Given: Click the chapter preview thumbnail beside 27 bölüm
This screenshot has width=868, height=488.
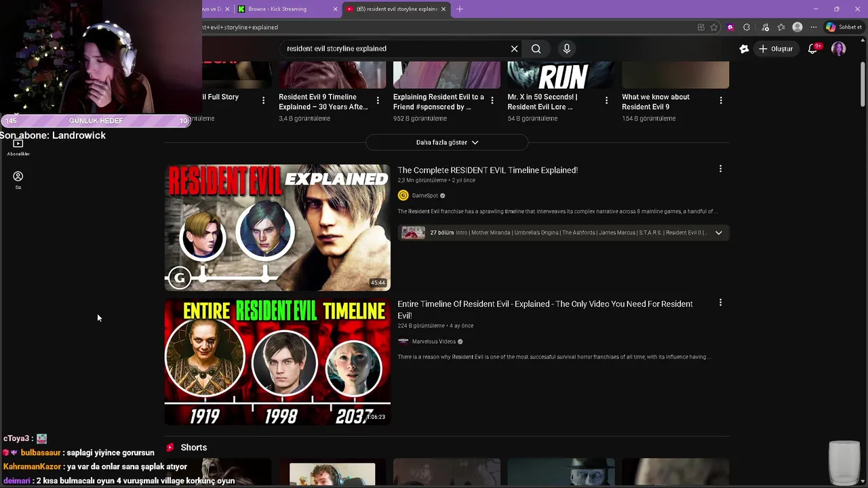Looking at the screenshot, I should [413, 232].
